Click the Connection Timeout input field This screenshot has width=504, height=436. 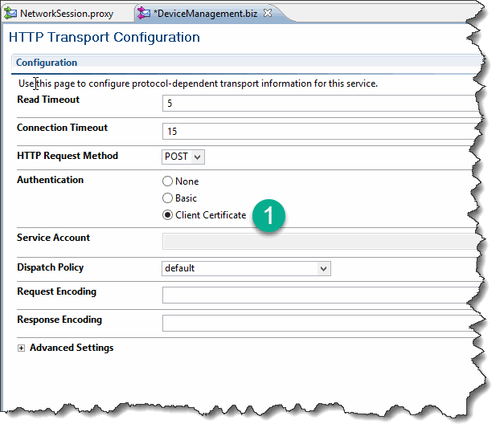point(320,132)
